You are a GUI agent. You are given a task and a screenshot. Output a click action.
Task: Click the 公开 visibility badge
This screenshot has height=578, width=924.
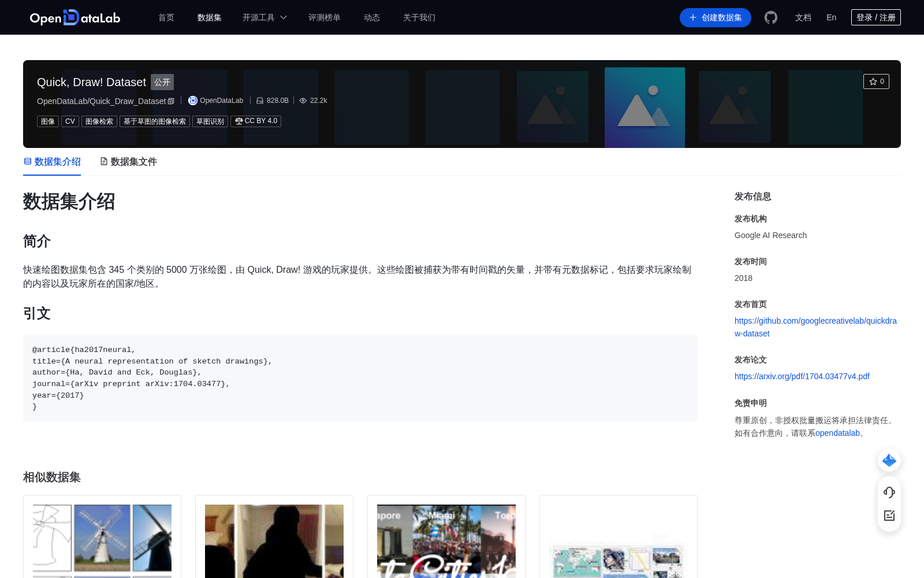[x=162, y=82]
